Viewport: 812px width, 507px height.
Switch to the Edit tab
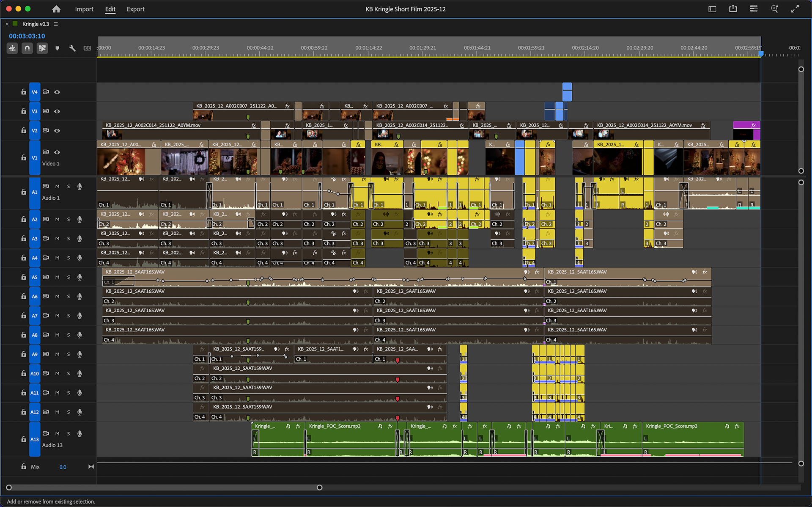coord(110,9)
